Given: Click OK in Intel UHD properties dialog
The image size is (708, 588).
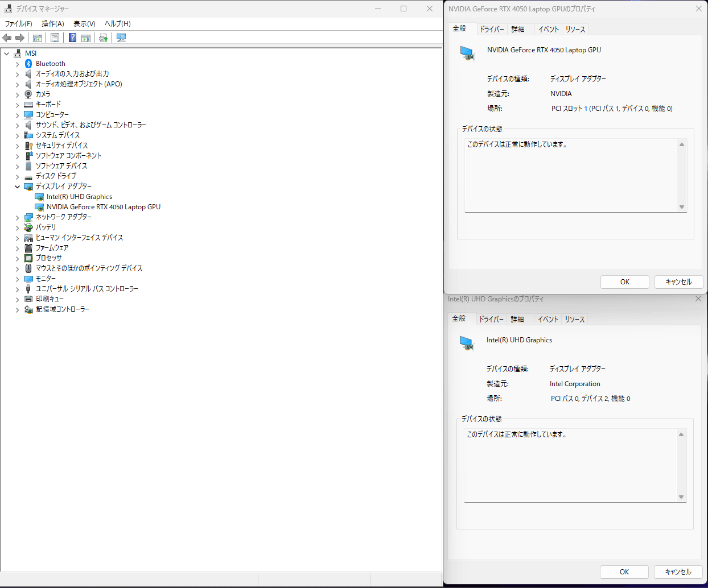Looking at the screenshot, I should [x=624, y=572].
